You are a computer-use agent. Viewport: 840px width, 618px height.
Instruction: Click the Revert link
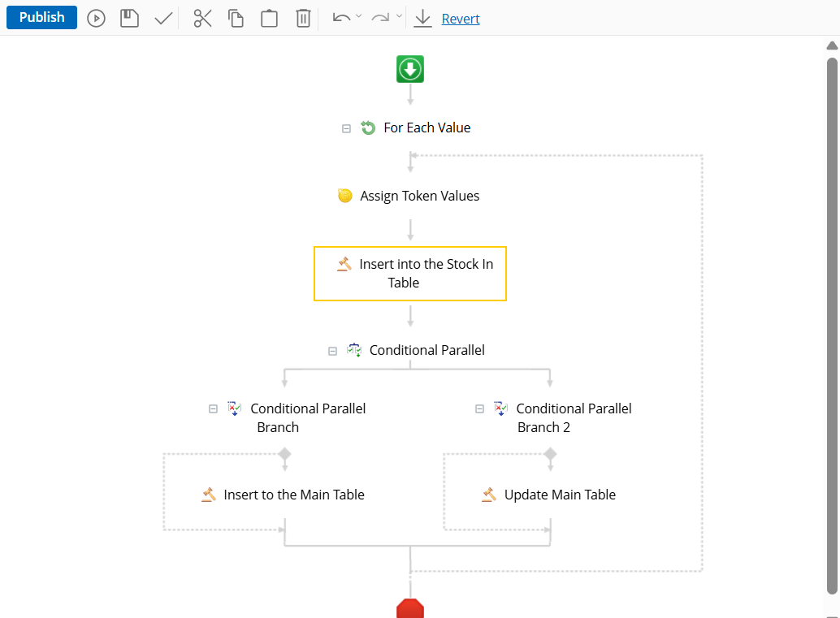[x=461, y=19]
